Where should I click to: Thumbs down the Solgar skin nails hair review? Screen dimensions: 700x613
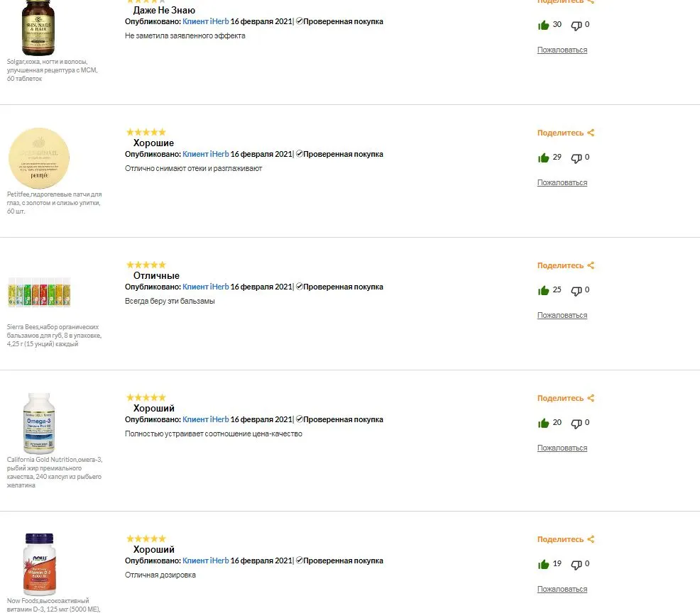coord(576,26)
